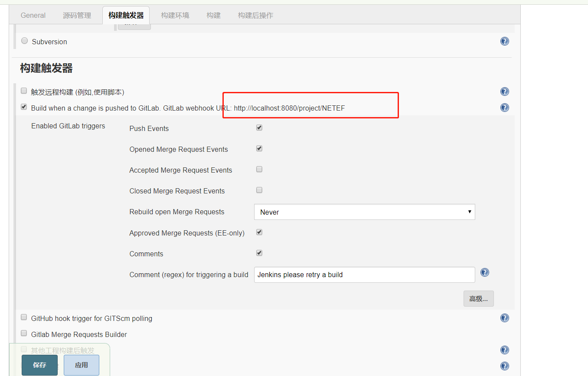The image size is (588, 376).
Task: Open help for GitHub hook trigger
Action: 505,318
